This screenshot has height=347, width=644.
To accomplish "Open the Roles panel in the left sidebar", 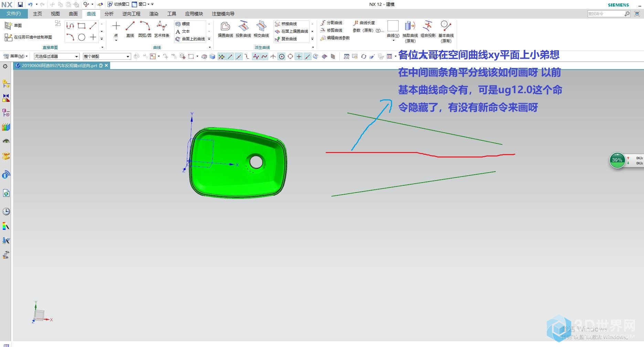I will pyautogui.click(x=6, y=255).
